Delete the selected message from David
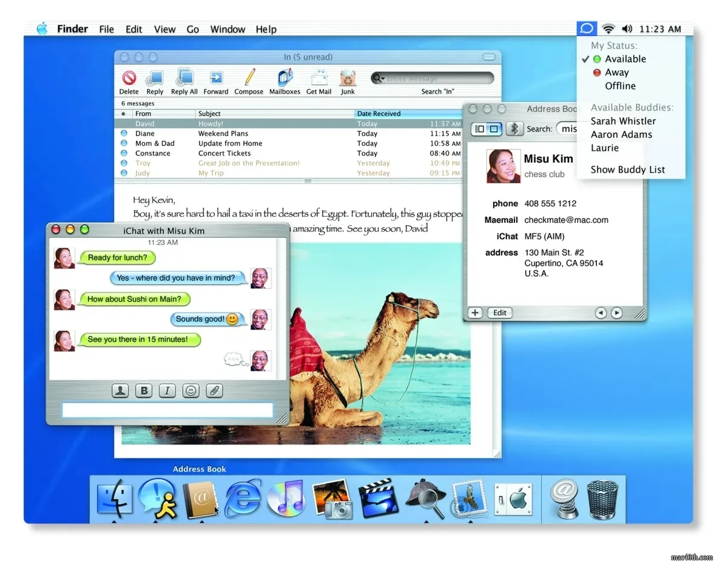Viewport: 728px width, 575px height. coord(129,79)
